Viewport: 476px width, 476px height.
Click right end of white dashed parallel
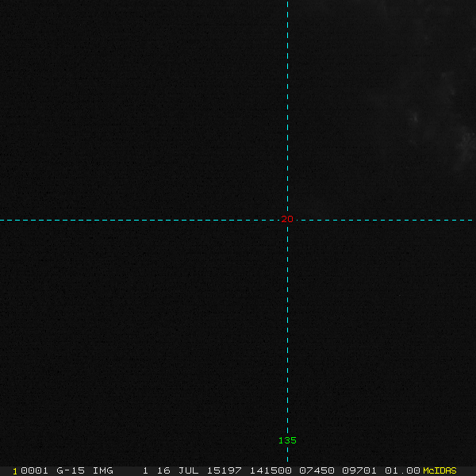coord(473,220)
